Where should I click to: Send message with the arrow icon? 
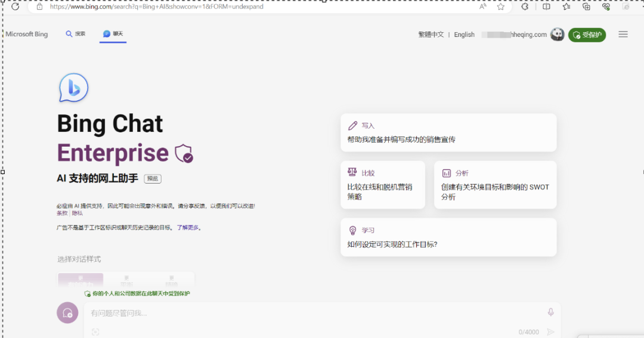[x=551, y=332]
